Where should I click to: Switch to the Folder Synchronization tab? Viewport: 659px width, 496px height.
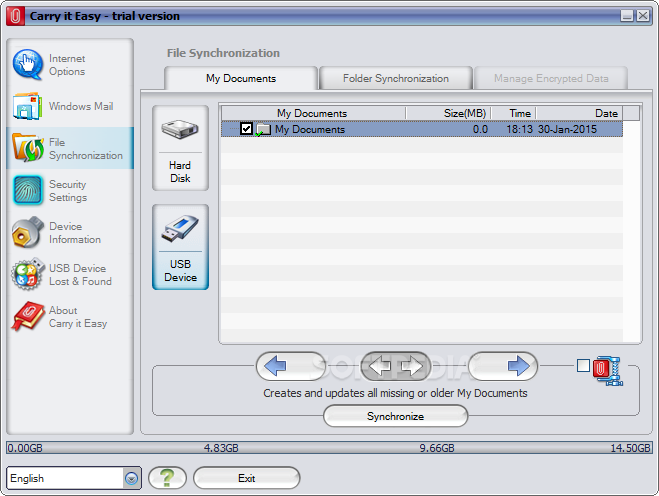click(396, 78)
